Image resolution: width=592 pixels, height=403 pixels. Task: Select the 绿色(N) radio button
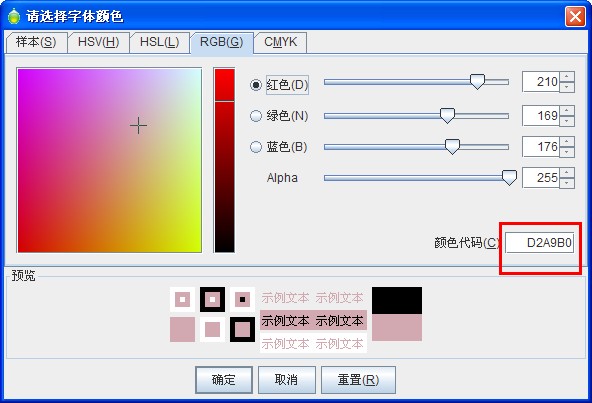click(256, 116)
